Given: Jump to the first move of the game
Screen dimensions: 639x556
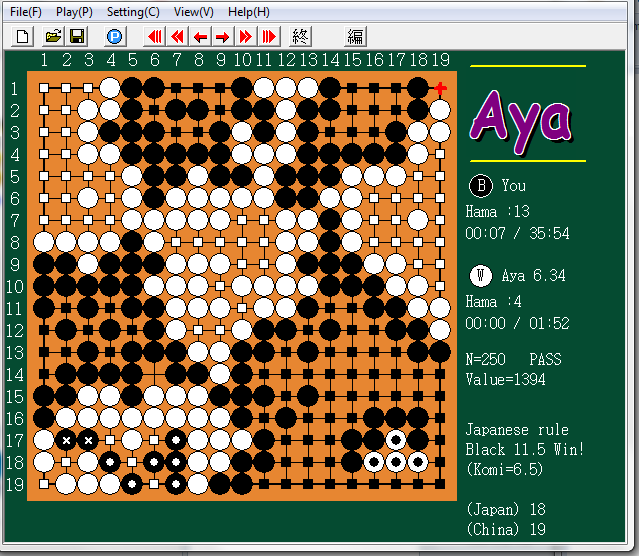Looking at the screenshot, I should [155, 37].
